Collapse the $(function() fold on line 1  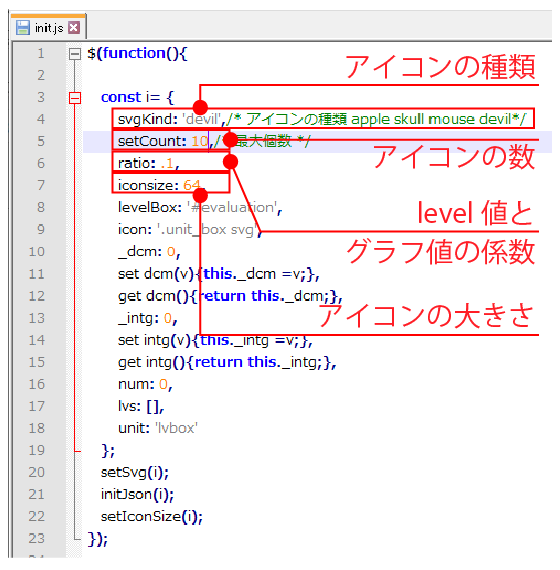[75, 54]
